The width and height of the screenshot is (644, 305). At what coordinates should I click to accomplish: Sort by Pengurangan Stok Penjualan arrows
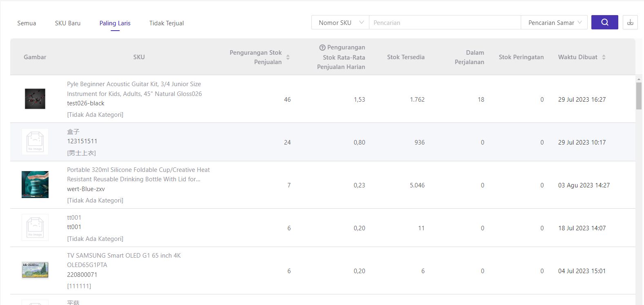point(288,57)
